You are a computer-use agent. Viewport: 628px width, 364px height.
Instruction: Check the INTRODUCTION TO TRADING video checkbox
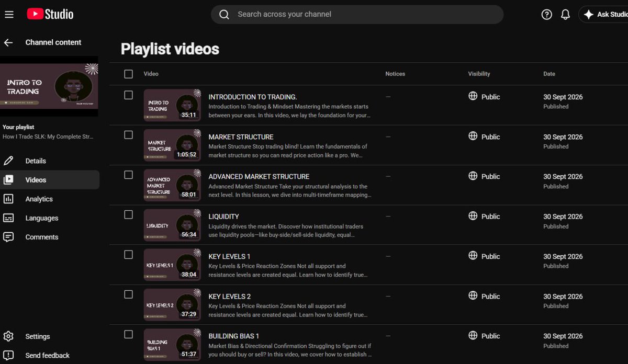[x=128, y=95]
